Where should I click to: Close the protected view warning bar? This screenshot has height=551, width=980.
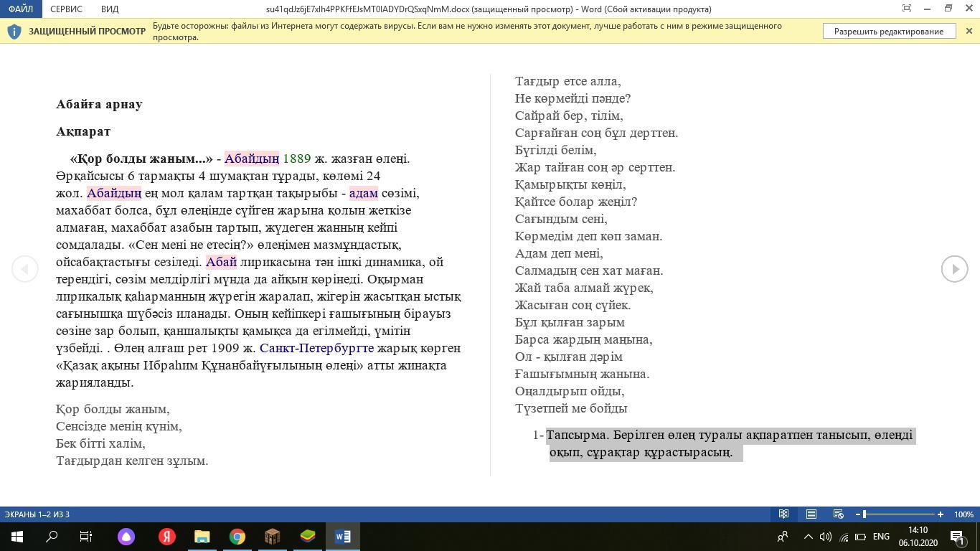pyautogui.click(x=969, y=31)
